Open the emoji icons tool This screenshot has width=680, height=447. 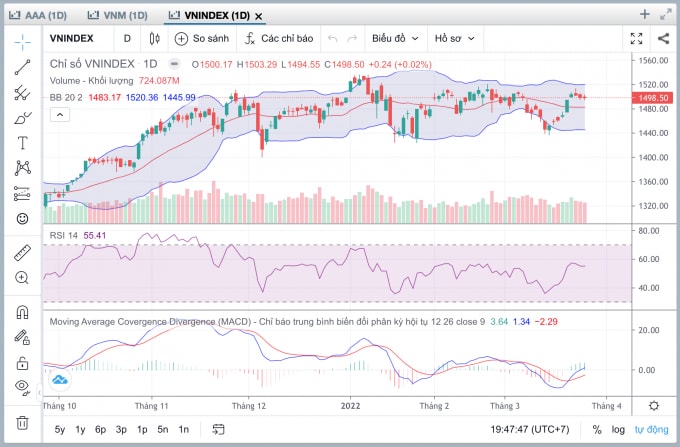click(22, 218)
